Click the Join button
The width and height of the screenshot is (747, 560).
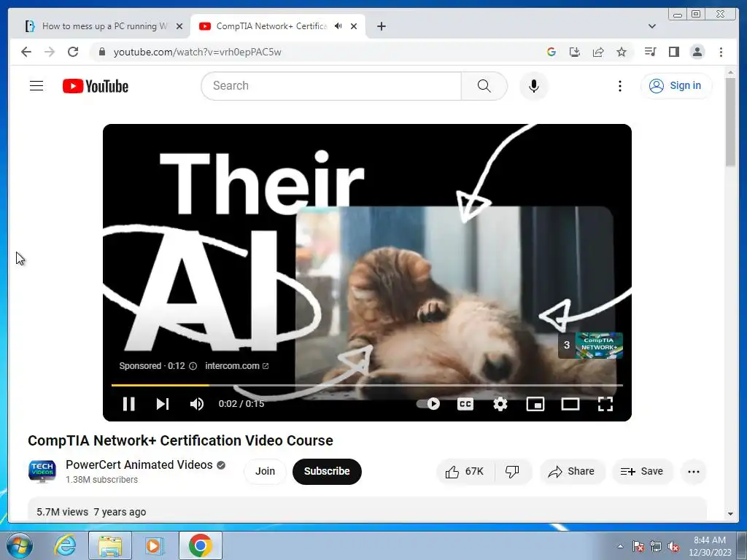click(265, 471)
